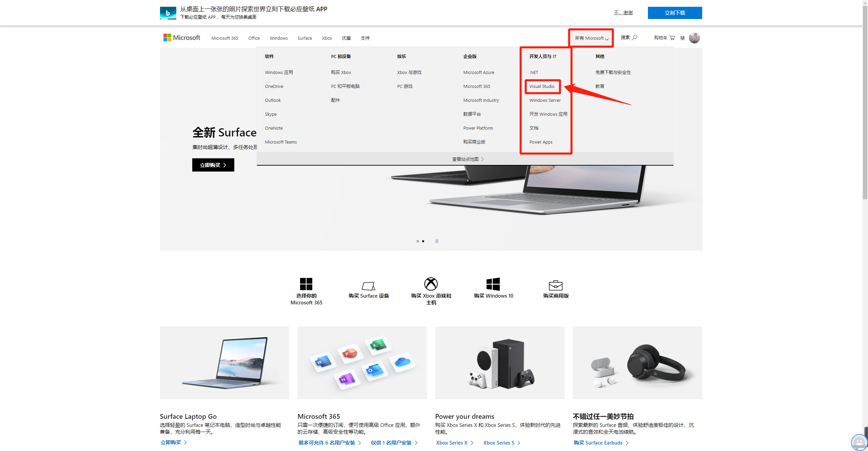Image resolution: width=868 pixels, height=451 pixels.
Task: Open Power Platform menu link
Action: pyautogui.click(x=478, y=128)
